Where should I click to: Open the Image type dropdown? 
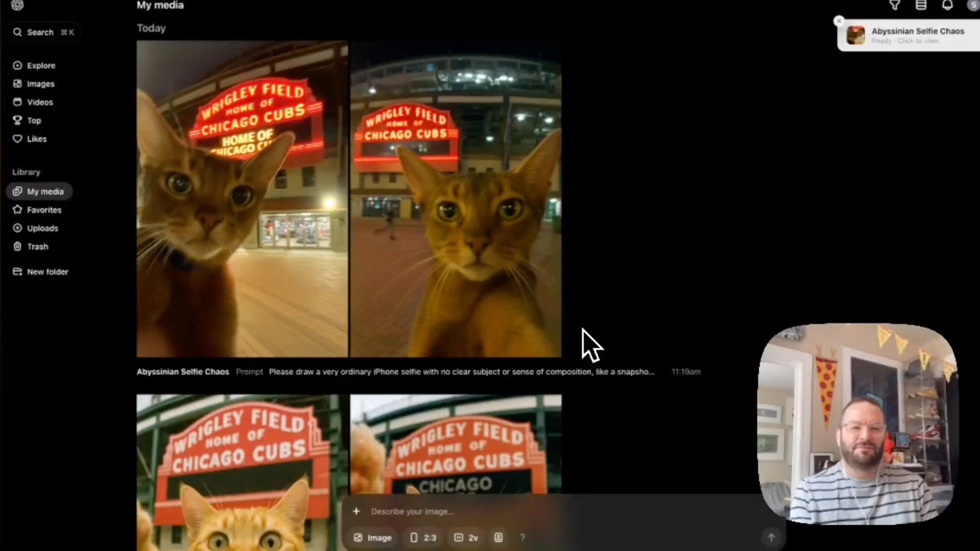pyautogui.click(x=372, y=538)
